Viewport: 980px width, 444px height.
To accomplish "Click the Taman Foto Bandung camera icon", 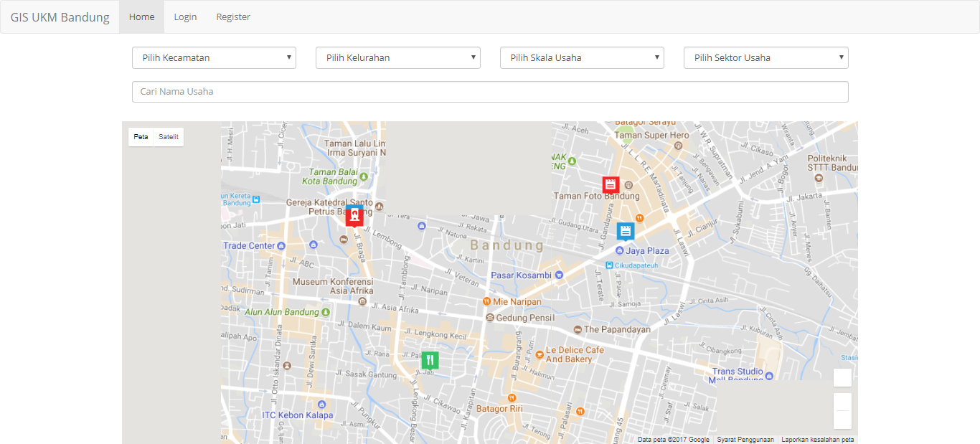I will (x=628, y=186).
